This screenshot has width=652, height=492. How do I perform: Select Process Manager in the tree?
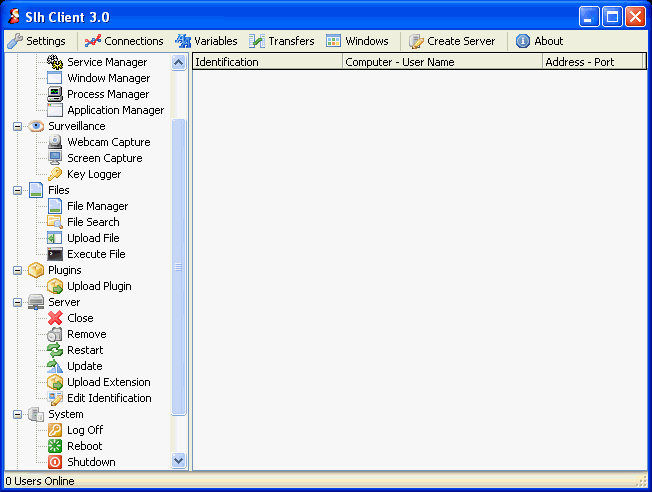[107, 94]
